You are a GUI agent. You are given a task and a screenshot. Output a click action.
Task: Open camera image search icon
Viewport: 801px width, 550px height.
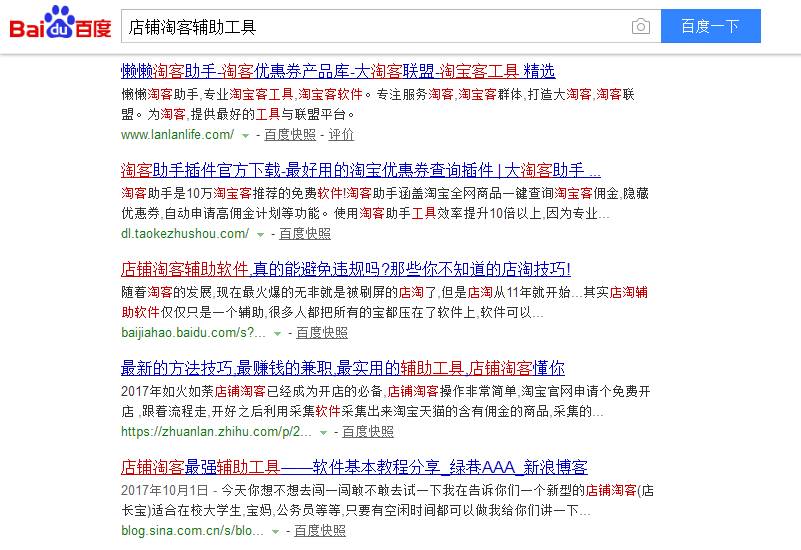tap(641, 26)
